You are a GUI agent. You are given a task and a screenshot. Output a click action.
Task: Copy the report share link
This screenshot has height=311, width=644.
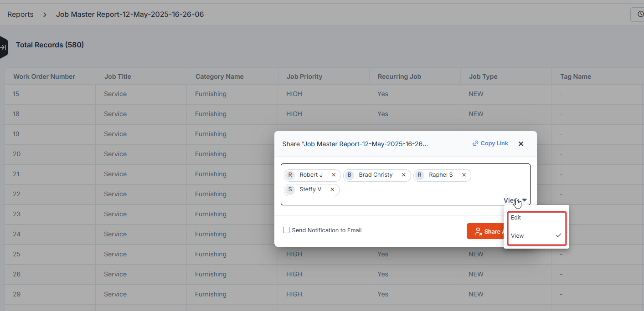point(490,143)
